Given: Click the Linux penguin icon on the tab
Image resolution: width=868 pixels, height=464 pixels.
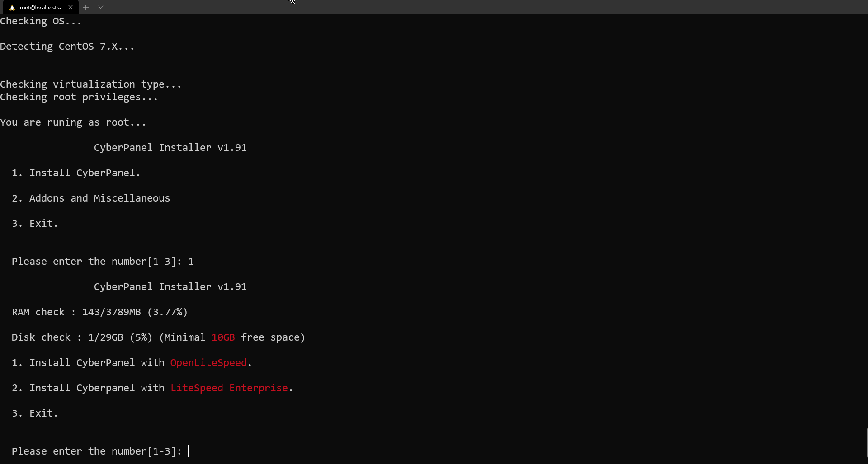Looking at the screenshot, I should point(12,7).
